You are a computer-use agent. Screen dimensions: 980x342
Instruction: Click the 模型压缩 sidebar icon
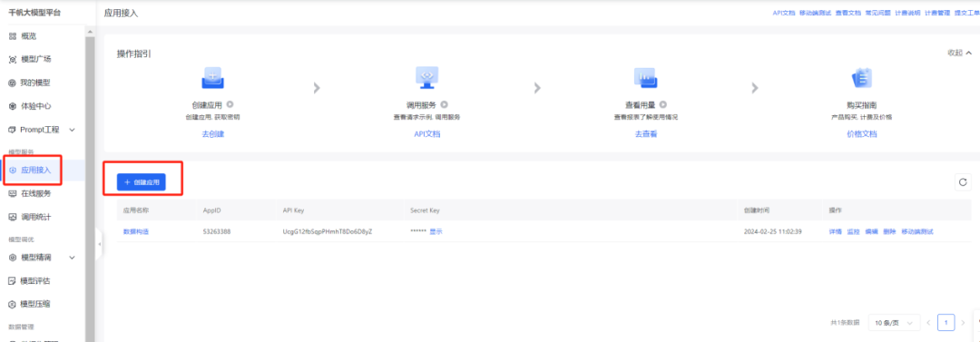point(13,304)
